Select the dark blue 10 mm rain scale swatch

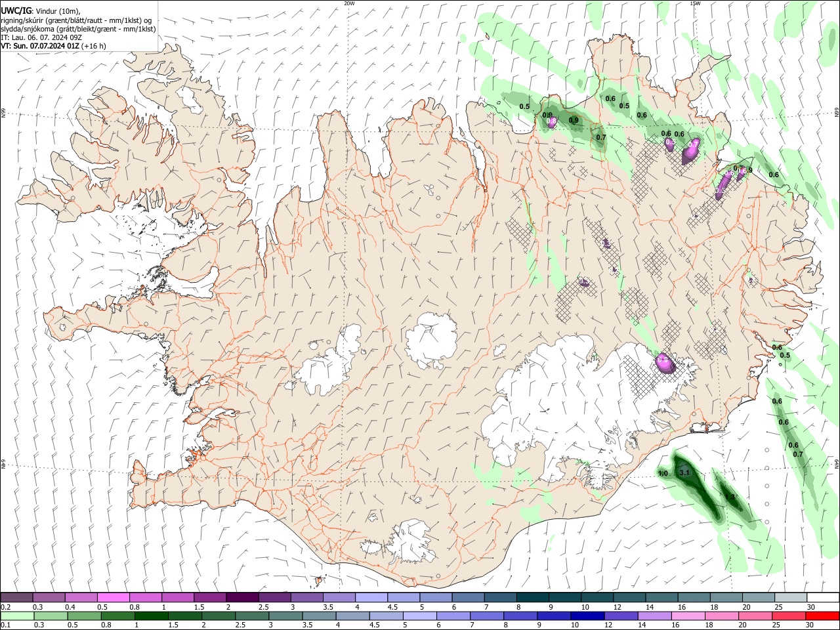click(x=587, y=616)
